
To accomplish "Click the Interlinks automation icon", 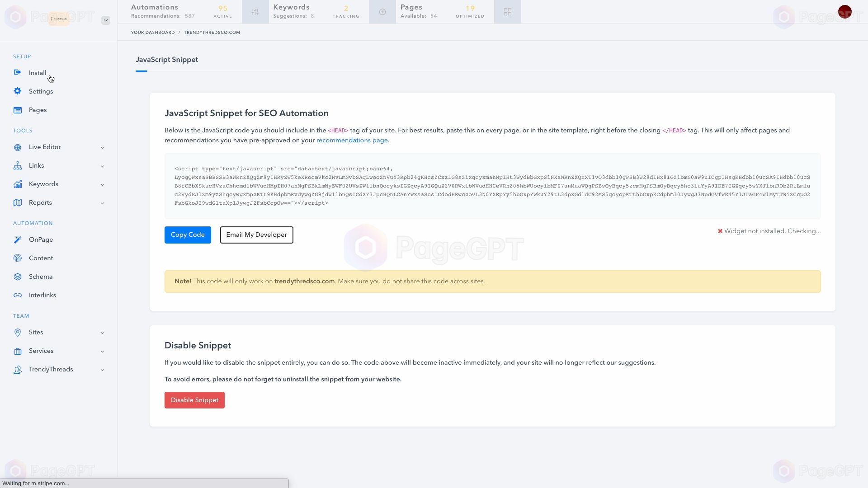I will [17, 295].
